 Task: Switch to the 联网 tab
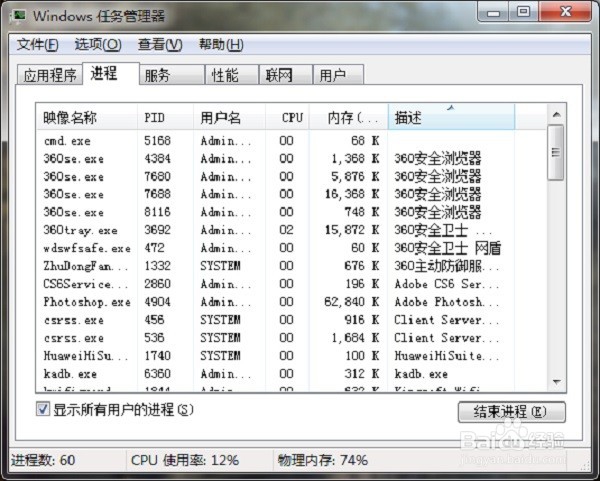click(286, 75)
